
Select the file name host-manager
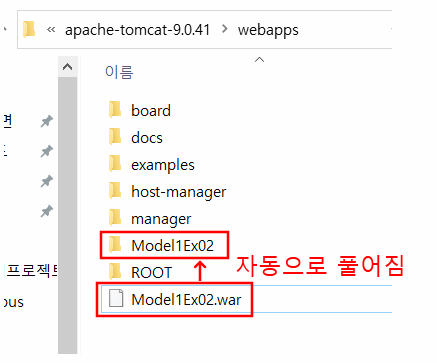[179, 192]
